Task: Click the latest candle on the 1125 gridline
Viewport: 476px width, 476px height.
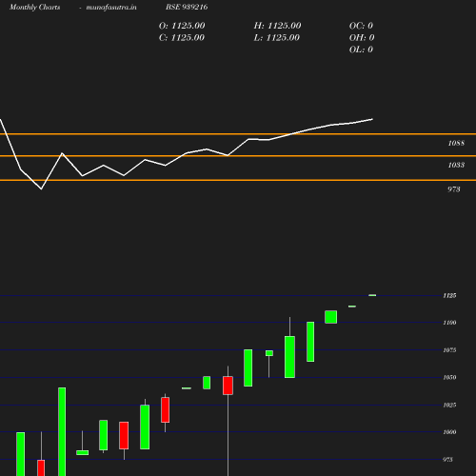Action: tap(372, 295)
